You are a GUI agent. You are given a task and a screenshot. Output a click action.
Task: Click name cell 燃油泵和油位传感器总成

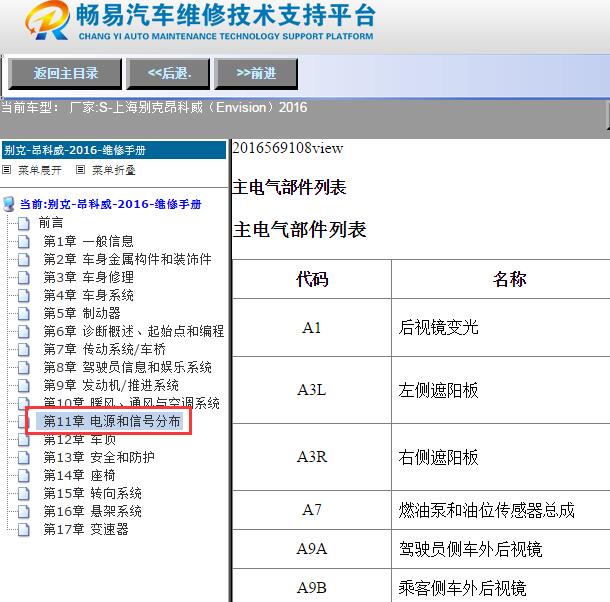[501, 510]
